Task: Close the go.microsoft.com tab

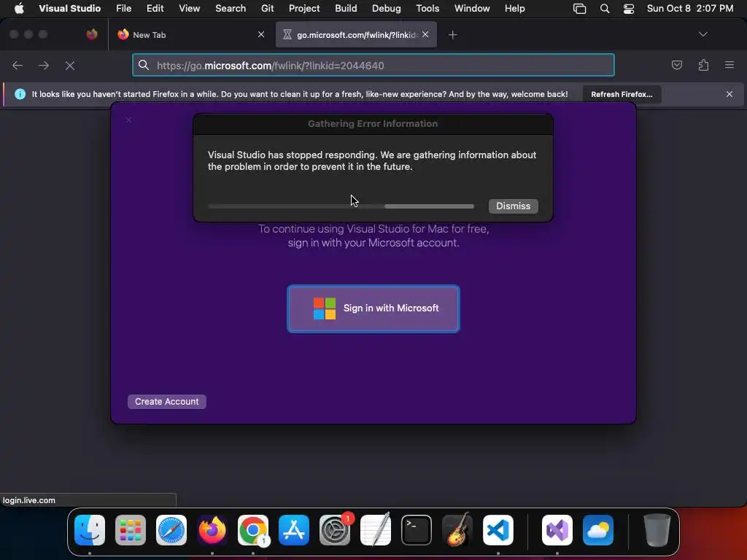Action: 425,34
